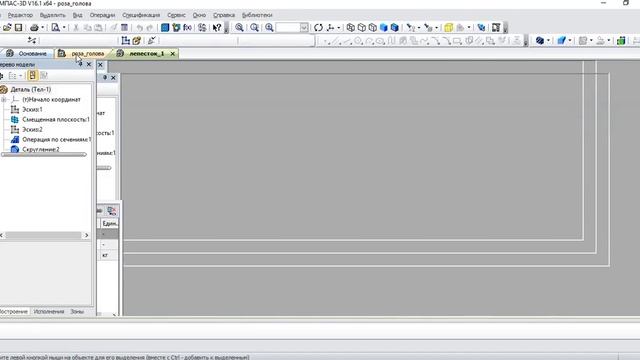This screenshot has height=360, width=640.
Task: Click the blue surface tool icon
Action: [562, 40]
